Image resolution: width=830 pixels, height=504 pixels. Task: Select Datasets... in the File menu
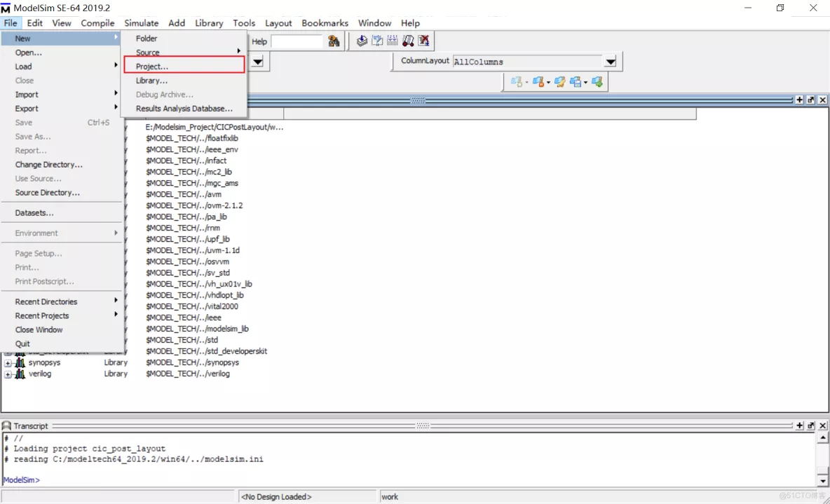click(x=62, y=213)
